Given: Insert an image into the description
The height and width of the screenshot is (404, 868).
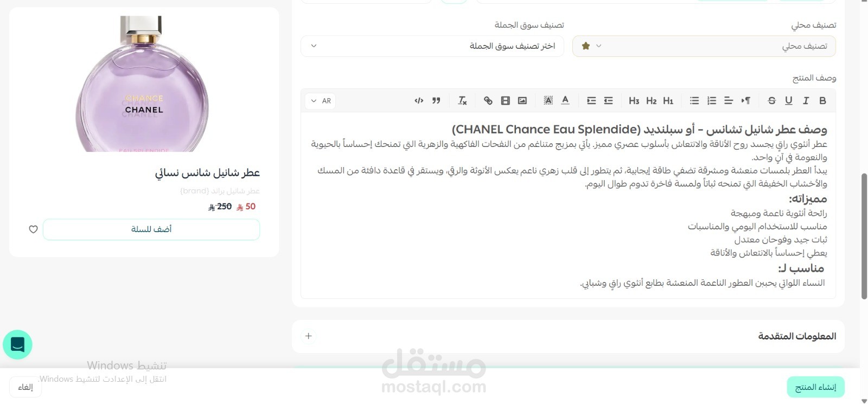Looking at the screenshot, I should 522,100.
